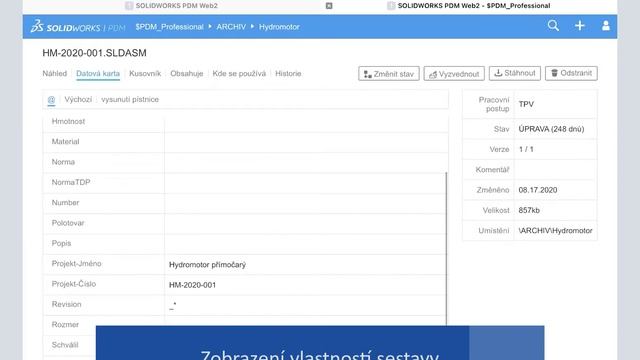Close the browser tab with the X icon
640x360 pixels.
pyautogui.click(x=329, y=6)
